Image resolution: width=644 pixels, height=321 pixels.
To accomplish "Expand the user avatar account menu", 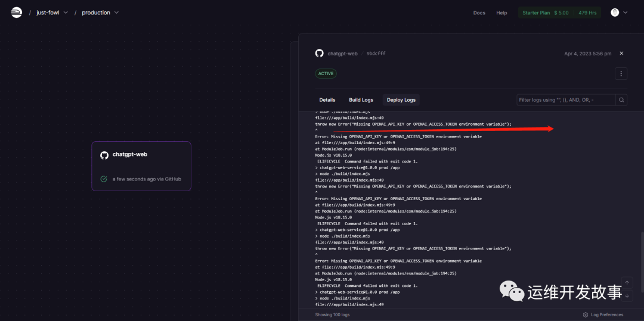I will 619,13.
